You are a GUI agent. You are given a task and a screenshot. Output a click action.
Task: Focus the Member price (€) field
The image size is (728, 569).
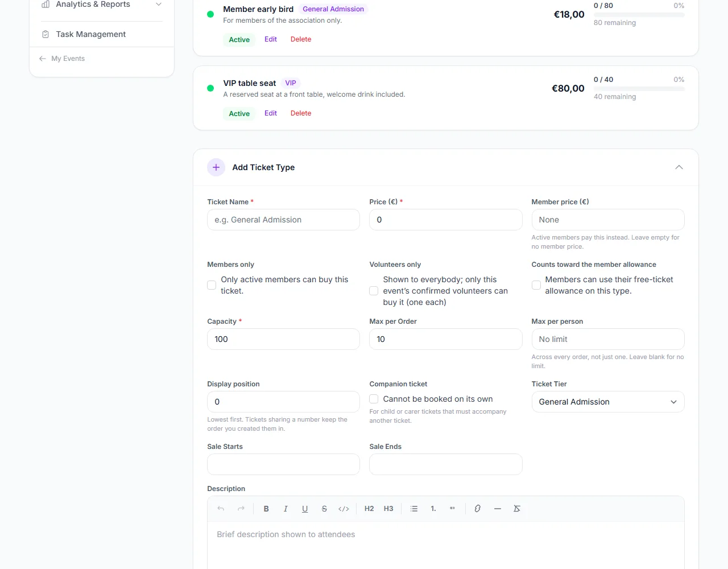(x=608, y=220)
